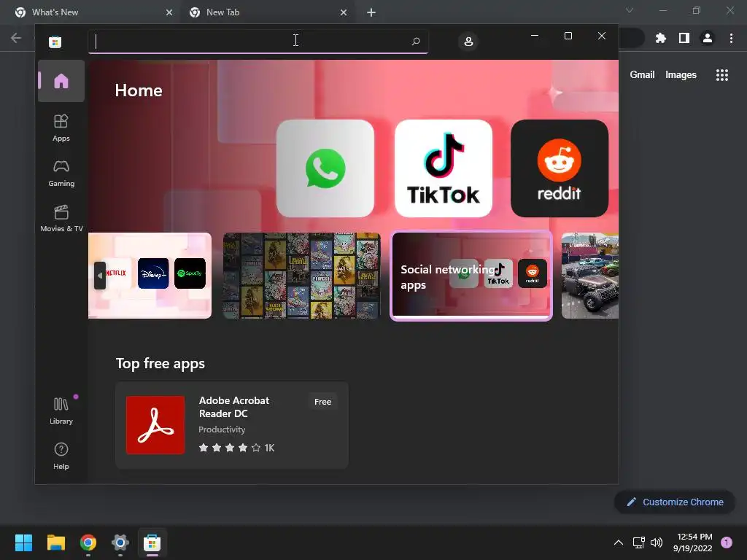Open Chrome three-dot menu
The image size is (747, 560).
(731, 38)
